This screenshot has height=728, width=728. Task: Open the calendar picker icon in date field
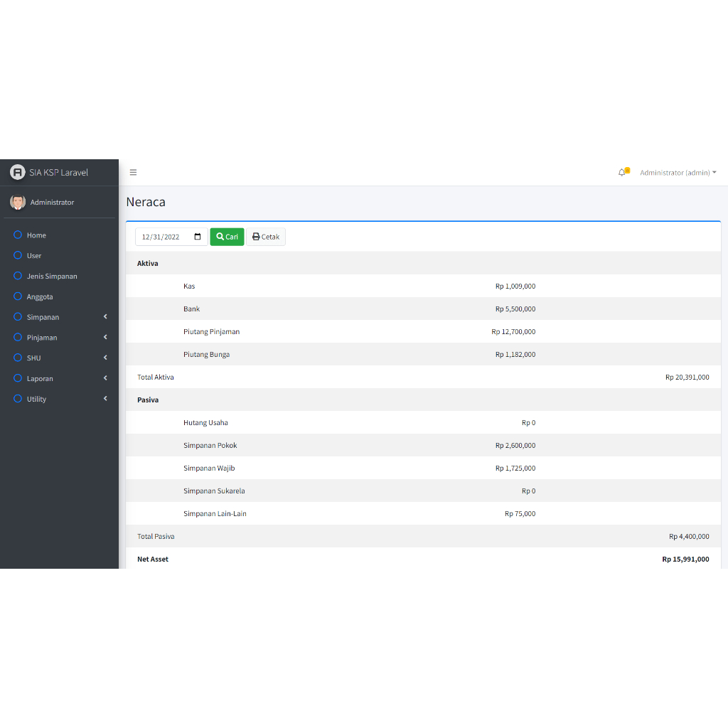[198, 237]
